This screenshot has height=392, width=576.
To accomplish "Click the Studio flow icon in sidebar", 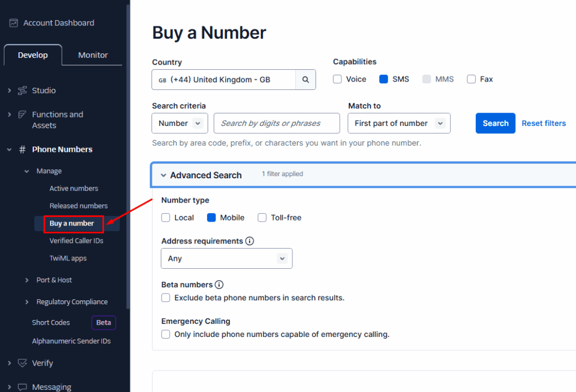I will pyautogui.click(x=22, y=91).
